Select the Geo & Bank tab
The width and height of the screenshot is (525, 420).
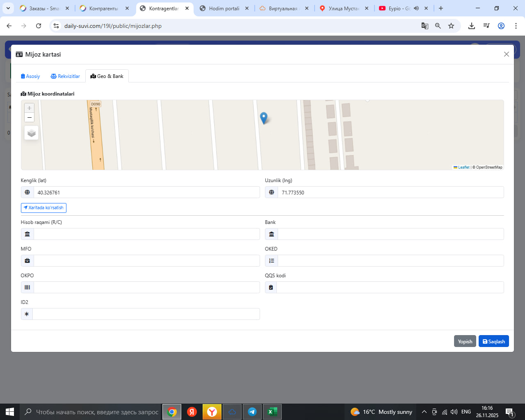107,76
